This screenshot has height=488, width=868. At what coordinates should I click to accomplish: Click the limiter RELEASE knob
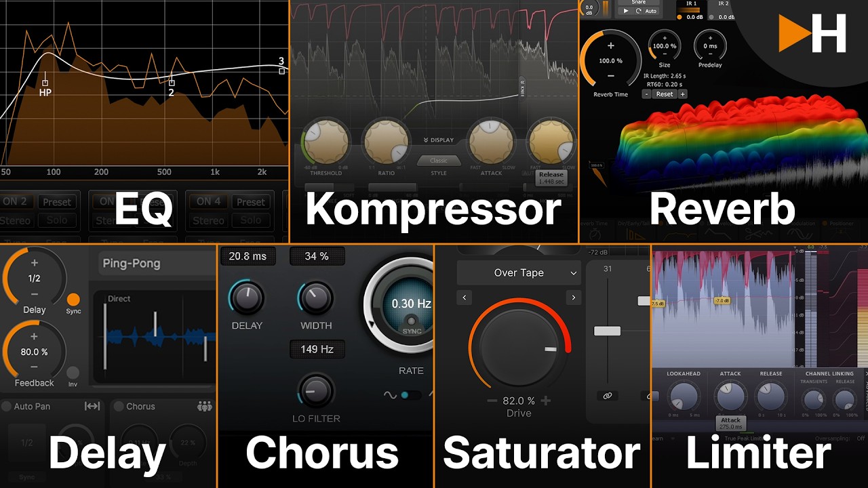point(771,396)
